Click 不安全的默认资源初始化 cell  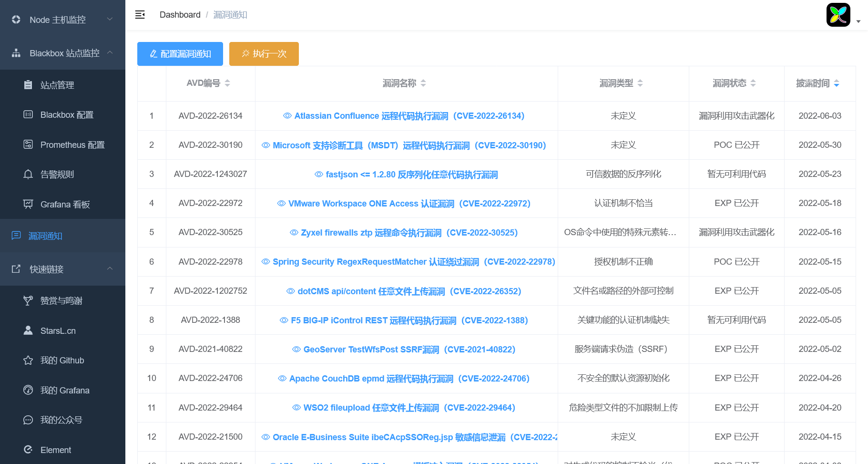pyautogui.click(x=623, y=378)
